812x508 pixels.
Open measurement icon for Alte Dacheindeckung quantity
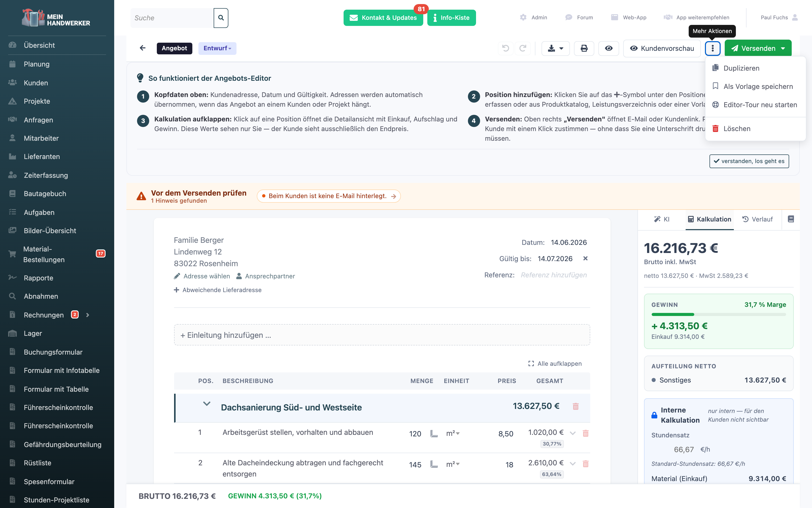click(x=434, y=464)
